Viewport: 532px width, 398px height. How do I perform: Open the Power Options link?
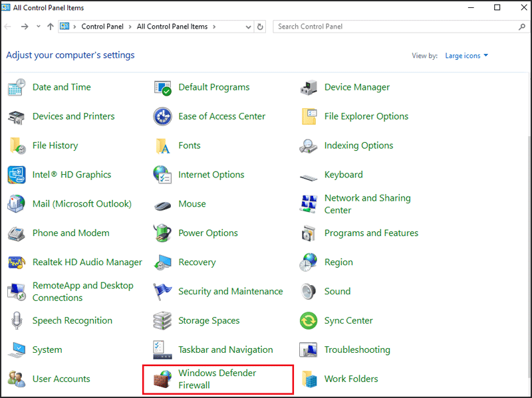click(208, 233)
